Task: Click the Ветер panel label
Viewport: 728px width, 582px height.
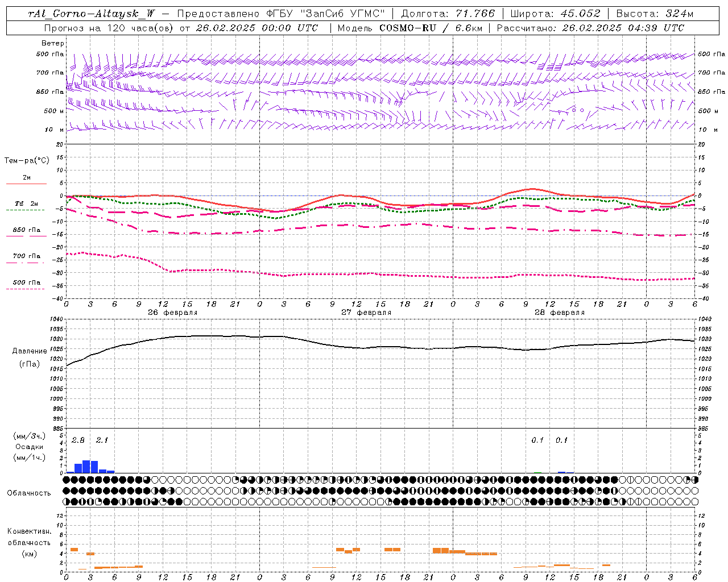Action: point(53,43)
